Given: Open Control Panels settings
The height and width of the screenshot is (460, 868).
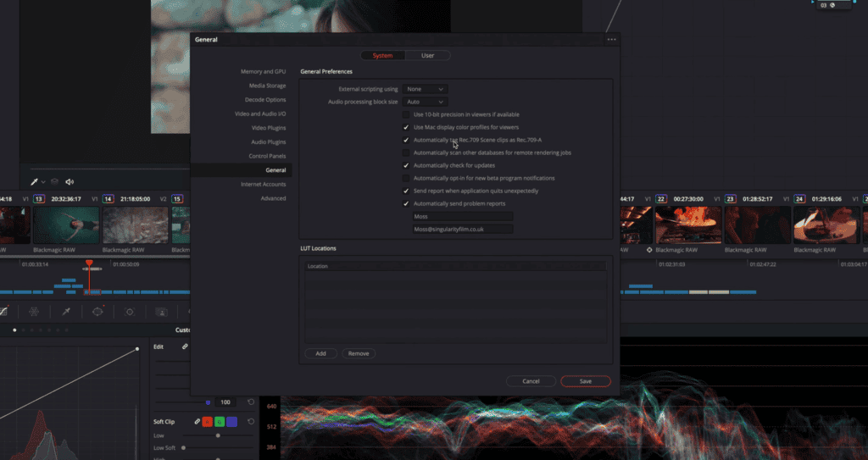Looking at the screenshot, I should pos(267,156).
